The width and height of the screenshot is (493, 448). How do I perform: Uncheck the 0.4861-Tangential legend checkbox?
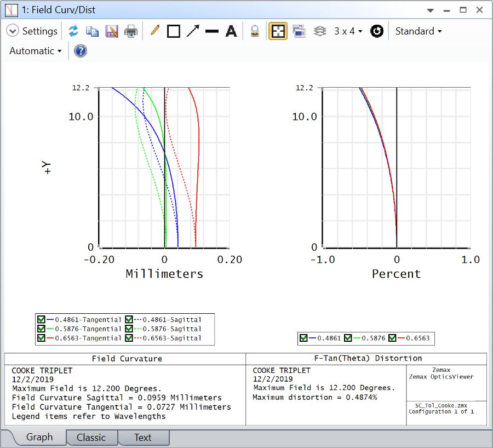click(41, 320)
